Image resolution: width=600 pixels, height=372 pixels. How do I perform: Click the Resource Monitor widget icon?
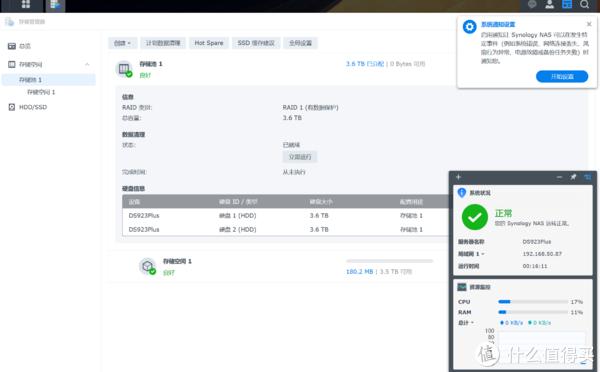pyautogui.click(x=462, y=287)
